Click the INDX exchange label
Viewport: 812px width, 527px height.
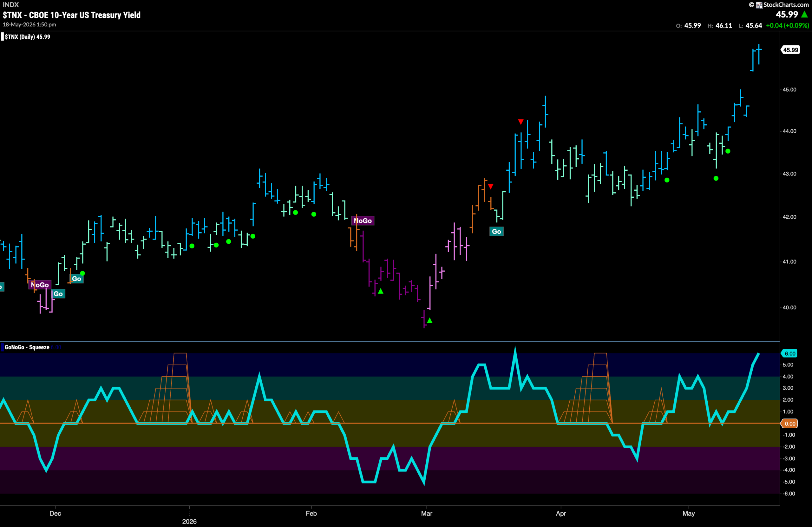click(10, 4)
